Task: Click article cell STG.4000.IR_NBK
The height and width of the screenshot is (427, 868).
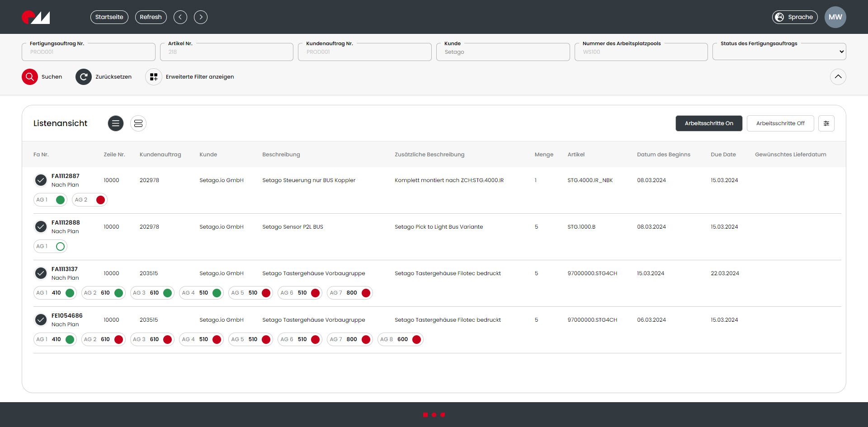Action: pyautogui.click(x=590, y=180)
